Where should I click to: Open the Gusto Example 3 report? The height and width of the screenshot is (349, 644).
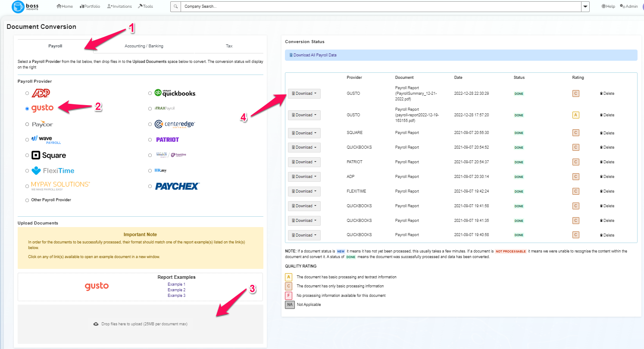click(176, 296)
